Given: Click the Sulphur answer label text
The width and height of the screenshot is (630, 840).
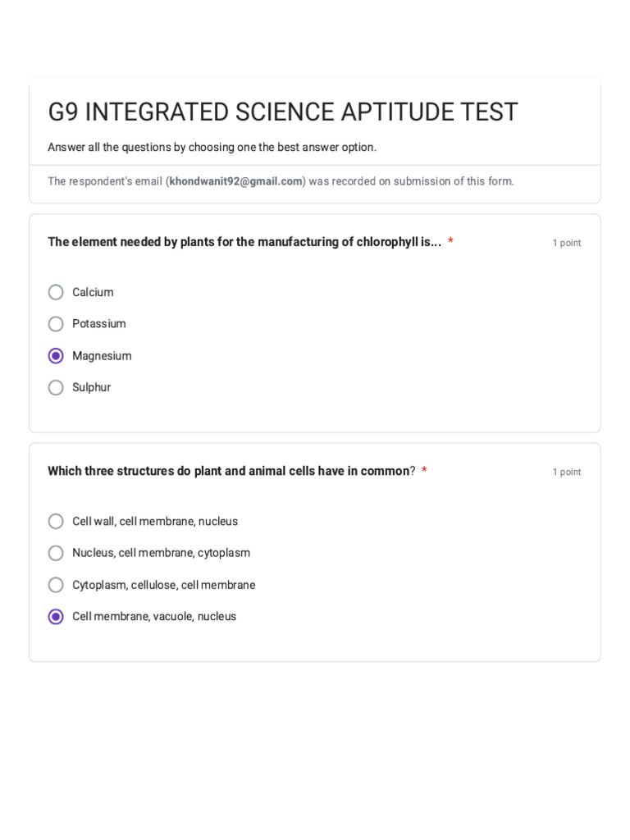Looking at the screenshot, I should 92,387.
